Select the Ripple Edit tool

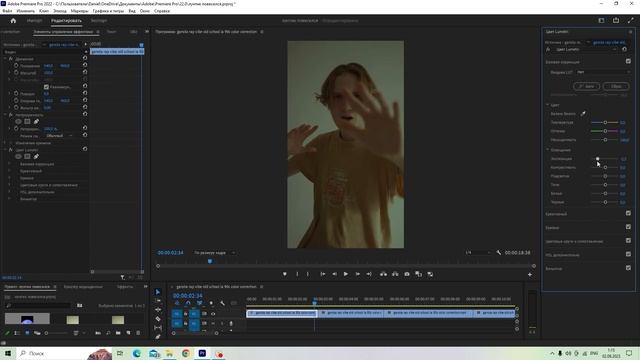tap(158, 310)
